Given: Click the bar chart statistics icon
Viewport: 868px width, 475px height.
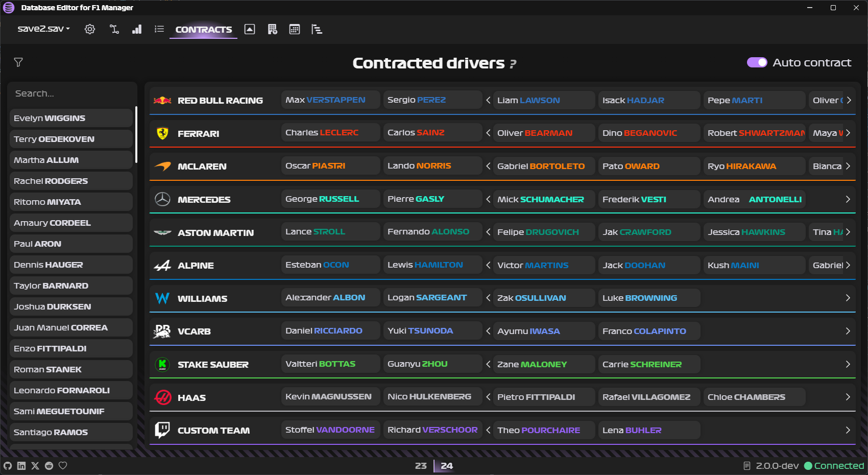Looking at the screenshot, I should coord(137,29).
